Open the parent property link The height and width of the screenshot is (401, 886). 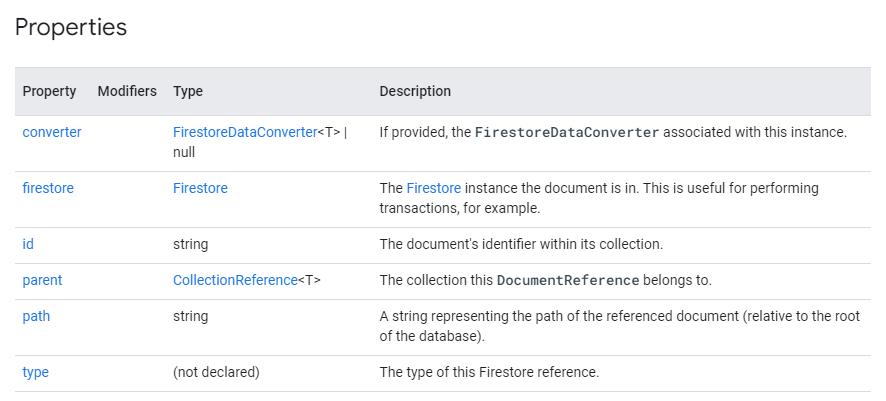[x=42, y=280]
